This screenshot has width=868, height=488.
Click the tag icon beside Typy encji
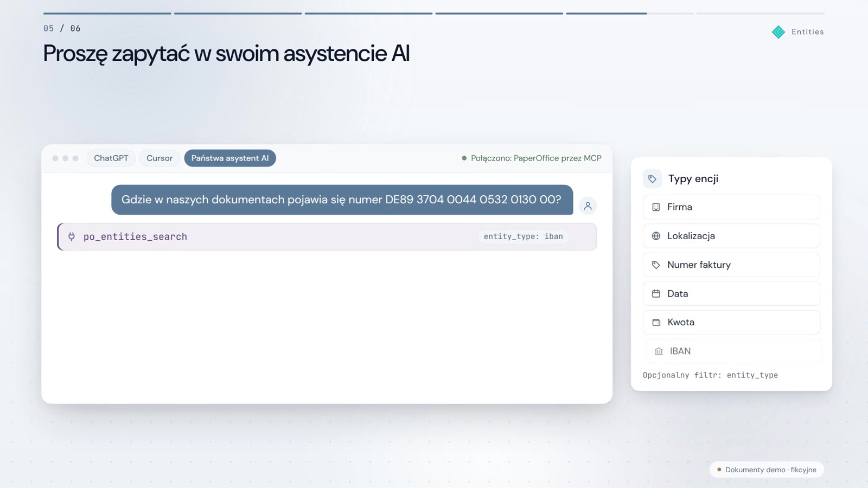(x=652, y=179)
